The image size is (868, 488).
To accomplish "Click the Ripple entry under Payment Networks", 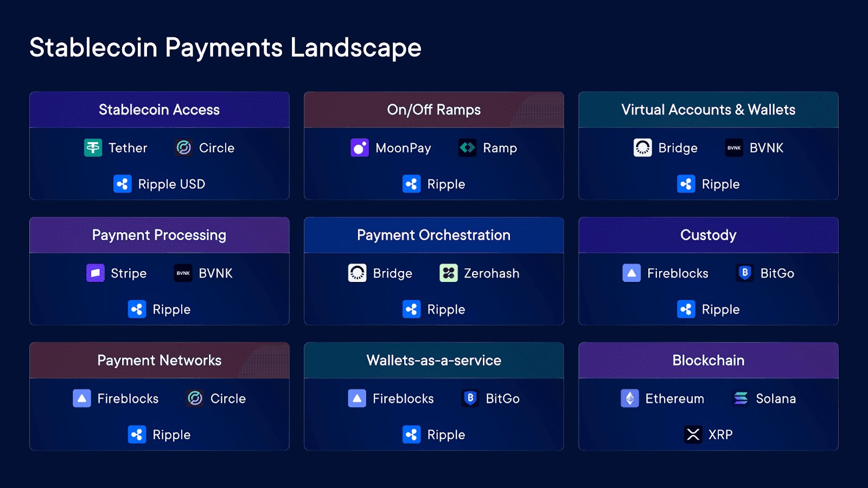I will (x=158, y=434).
